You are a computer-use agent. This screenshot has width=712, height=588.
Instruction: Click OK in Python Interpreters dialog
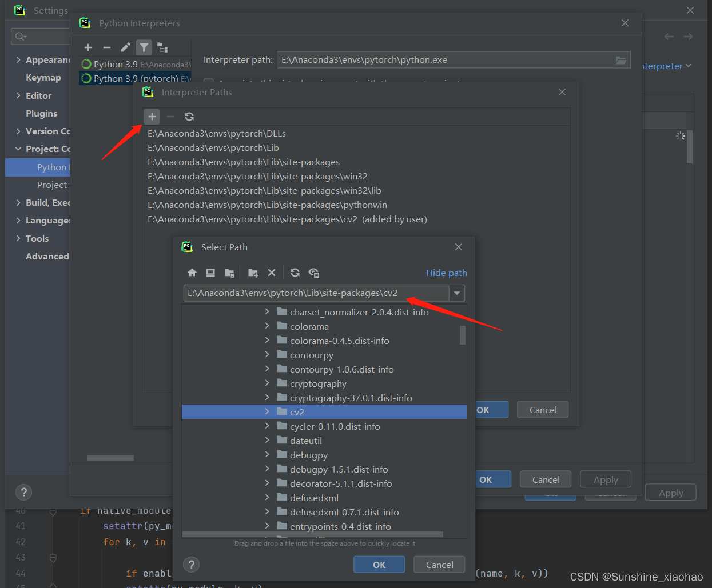[493, 479]
